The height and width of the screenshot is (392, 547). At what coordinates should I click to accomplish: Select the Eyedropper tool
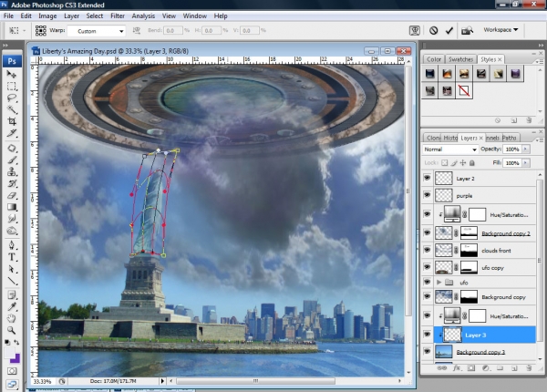pos(12,306)
